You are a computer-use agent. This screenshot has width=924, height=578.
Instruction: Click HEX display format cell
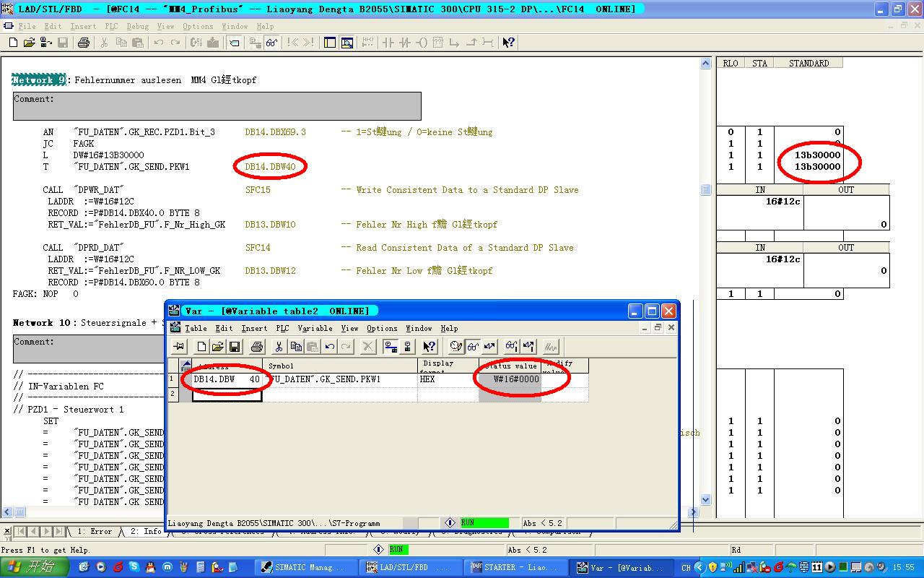[x=448, y=379]
